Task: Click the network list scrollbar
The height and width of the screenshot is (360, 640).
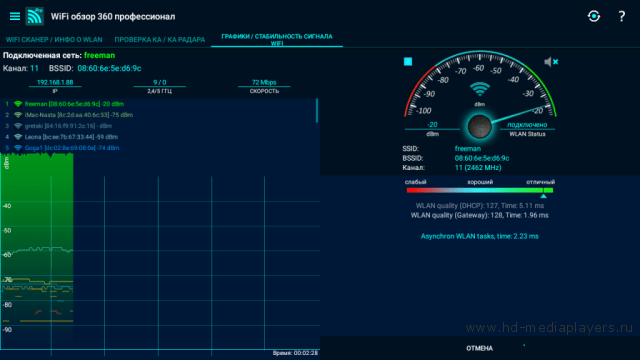Action: tap(317, 110)
